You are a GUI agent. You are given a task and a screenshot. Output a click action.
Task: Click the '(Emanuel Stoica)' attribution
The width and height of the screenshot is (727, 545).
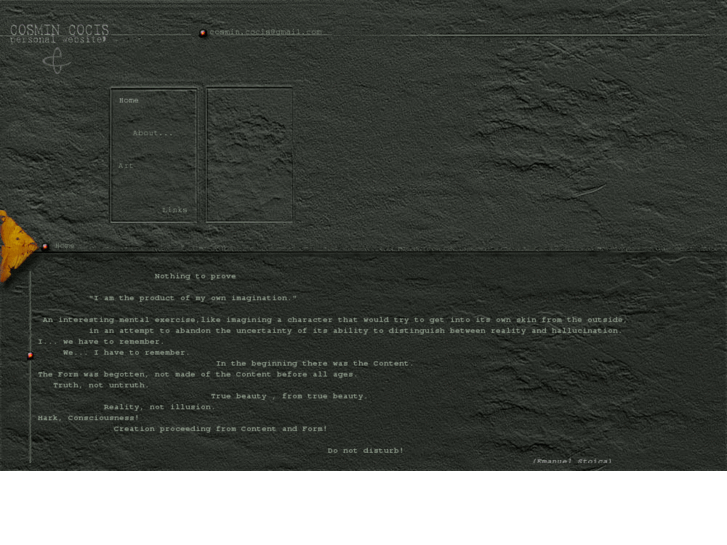pyautogui.click(x=572, y=461)
